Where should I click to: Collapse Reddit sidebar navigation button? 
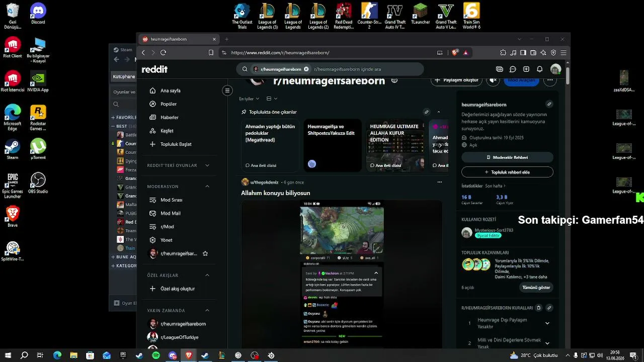pyautogui.click(x=227, y=90)
